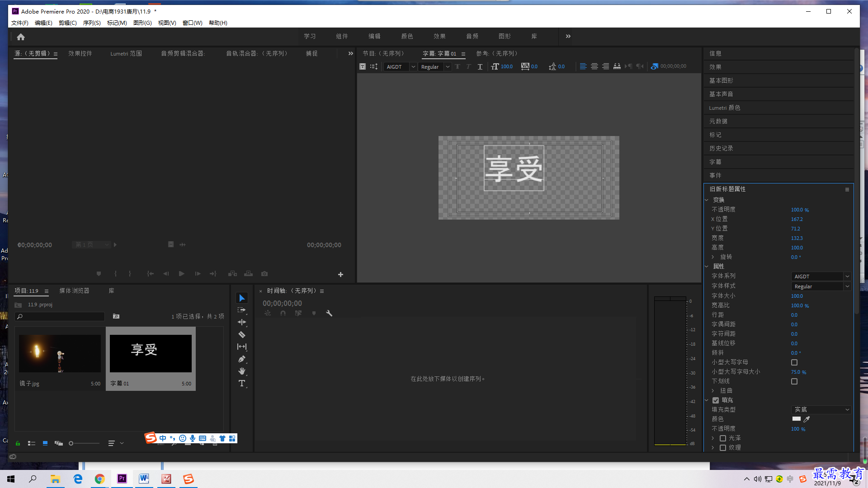Click the show background video icon
Viewport: 868px width, 488px height.
click(x=654, y=66)
